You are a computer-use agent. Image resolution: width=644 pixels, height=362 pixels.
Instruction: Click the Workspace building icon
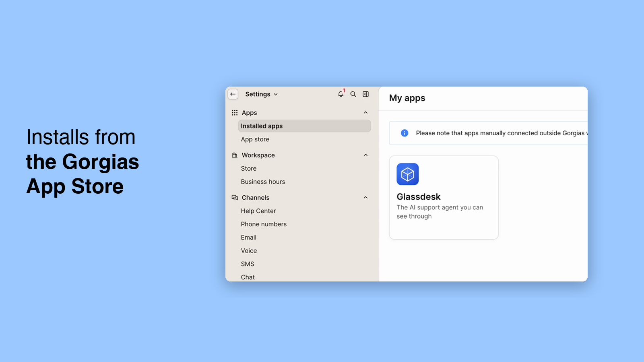[235, 155]
